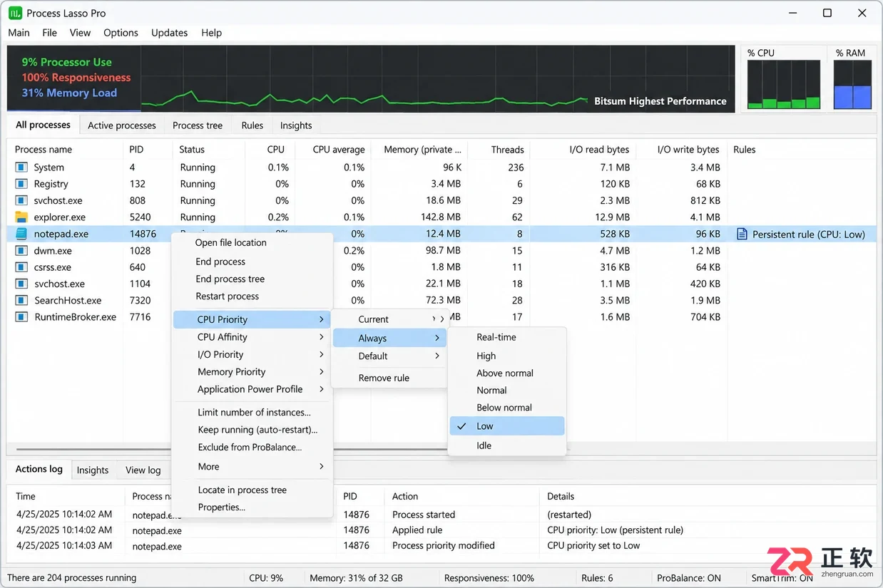Screen dimensions: 883x588
Task: Click 'CPU priority set to Low' detail
Action: (x=593, y=546)
